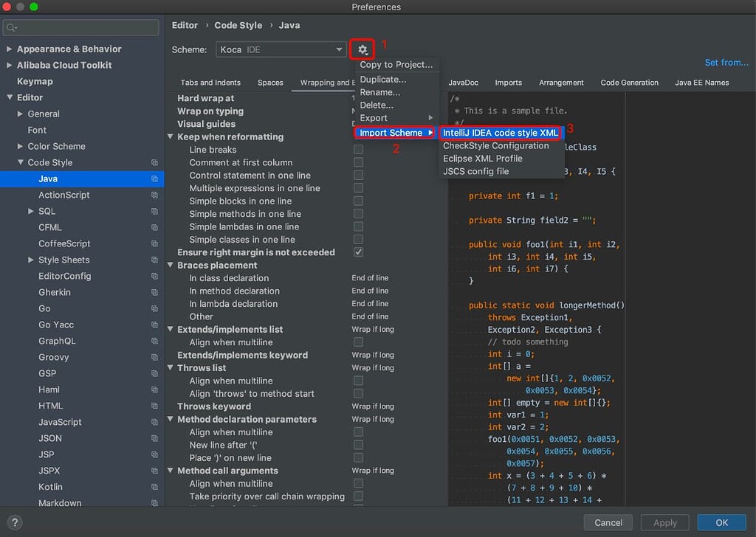
Task: Expand the Appearance & Behavior tree node
Action: click(9, 49)
